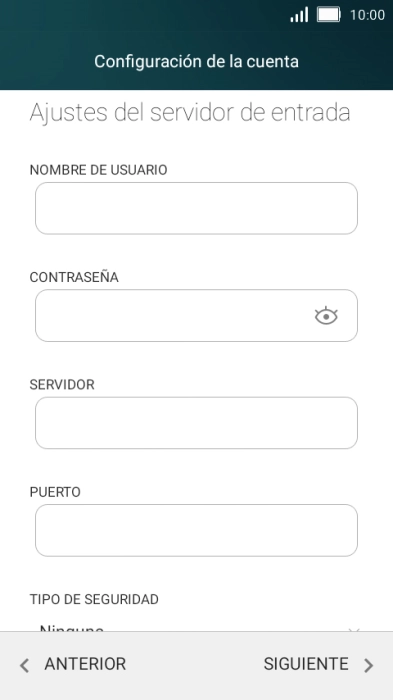
Task: Tap the signal strength icon
Action: click(x=299, y=15)
